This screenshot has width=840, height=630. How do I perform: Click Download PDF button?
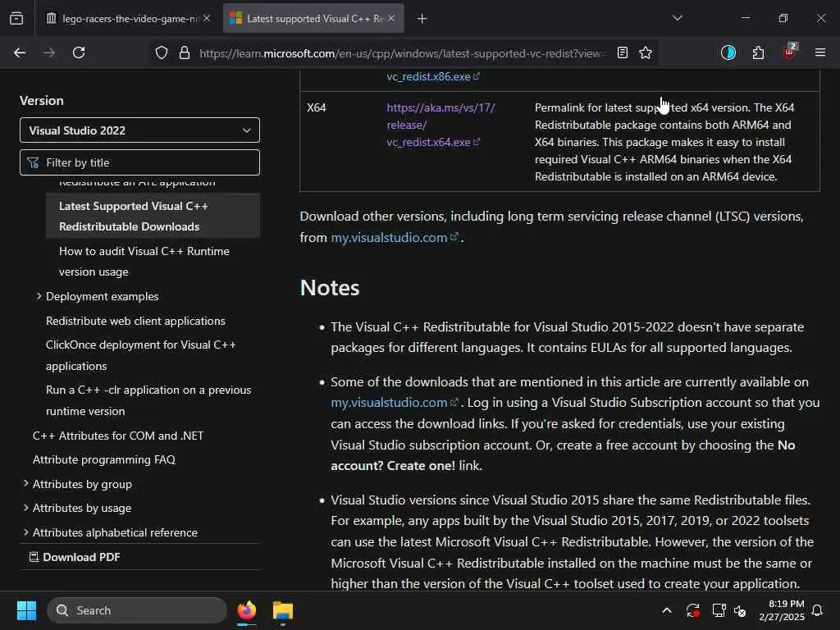pyautogui.click(x=75, y=557)
